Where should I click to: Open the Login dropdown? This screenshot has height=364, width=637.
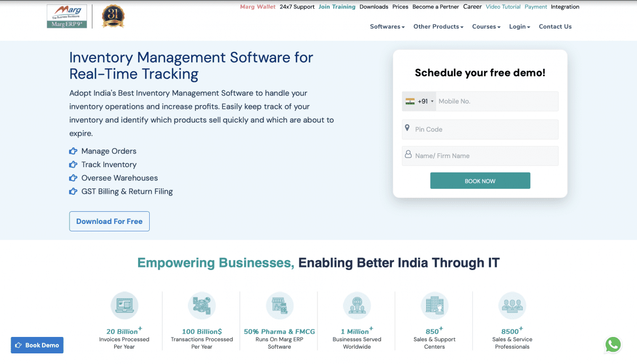(519, 26)
